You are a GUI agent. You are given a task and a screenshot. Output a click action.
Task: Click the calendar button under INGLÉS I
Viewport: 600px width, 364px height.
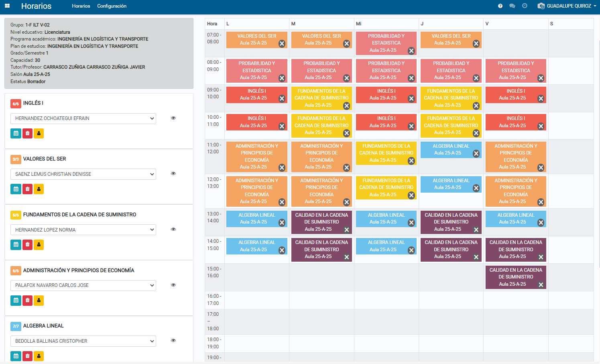pyautogui.click(x=16, y=133)
